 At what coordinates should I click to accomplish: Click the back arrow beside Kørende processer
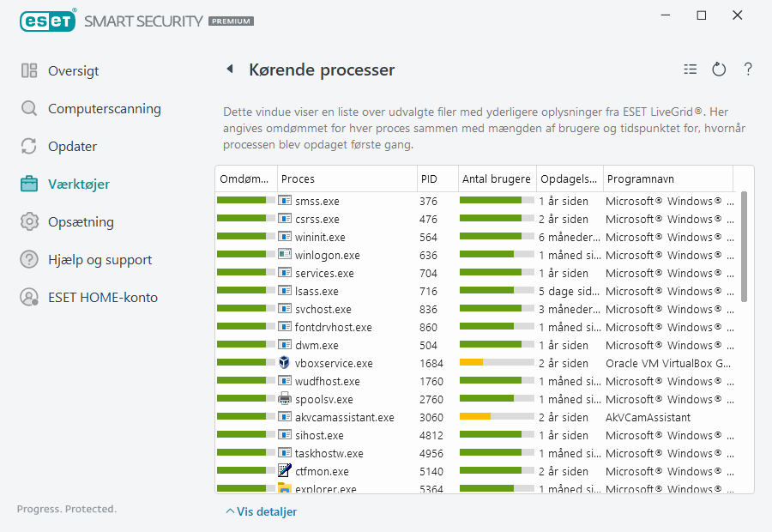pos(230,70)
